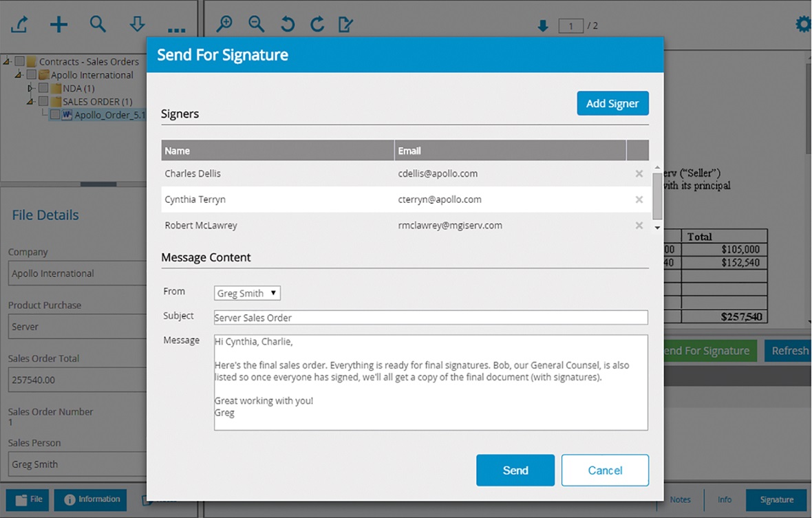Expand the NDA folder tree node
812x518 pixels.
coord(30,88)
